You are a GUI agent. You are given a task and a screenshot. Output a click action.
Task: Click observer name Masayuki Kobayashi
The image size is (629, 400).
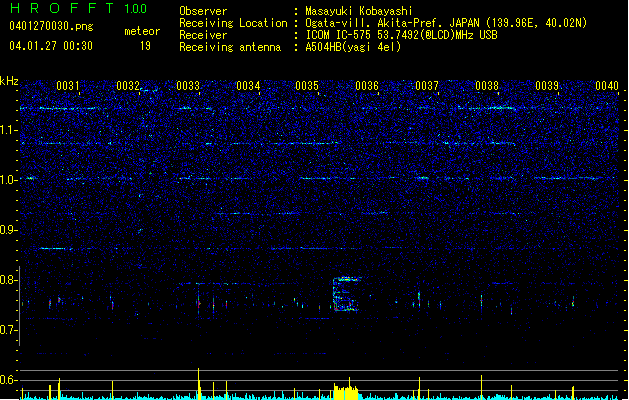point(359,11)
